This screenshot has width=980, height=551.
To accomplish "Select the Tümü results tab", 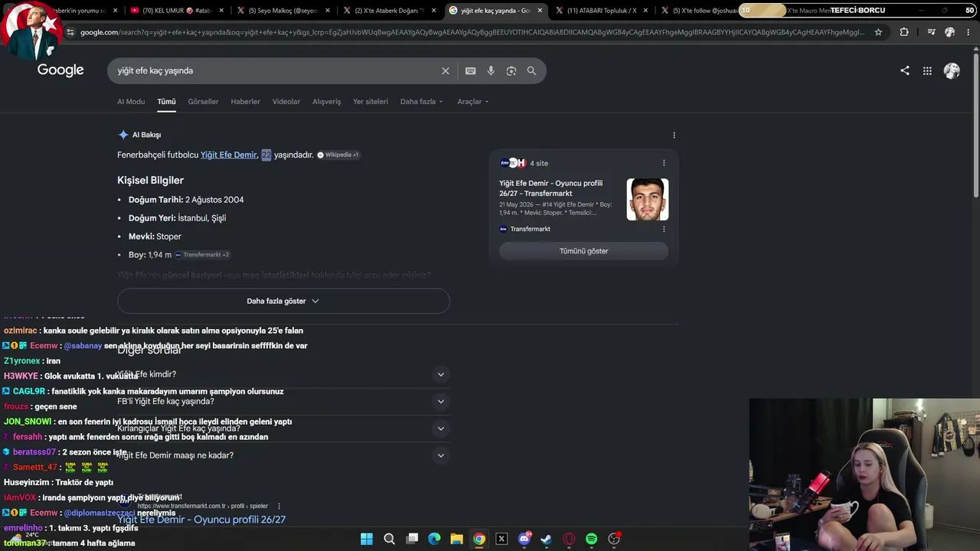I will 166,102.
